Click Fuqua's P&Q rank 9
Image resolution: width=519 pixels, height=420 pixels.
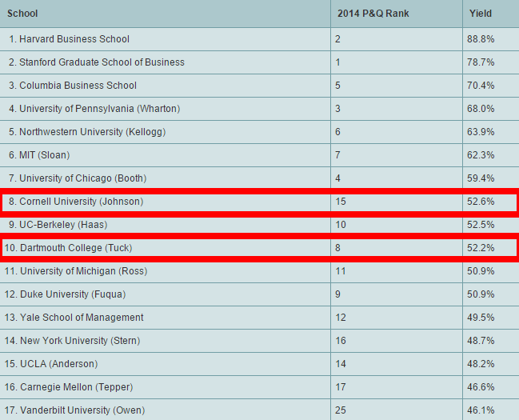click(337, 294)
